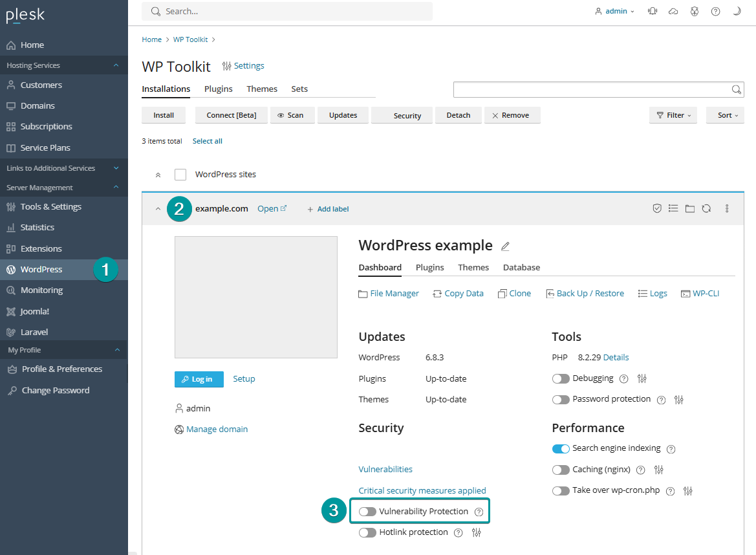
Task: Enable Vulnerability Protection toggle
Action: coord(367,511)
